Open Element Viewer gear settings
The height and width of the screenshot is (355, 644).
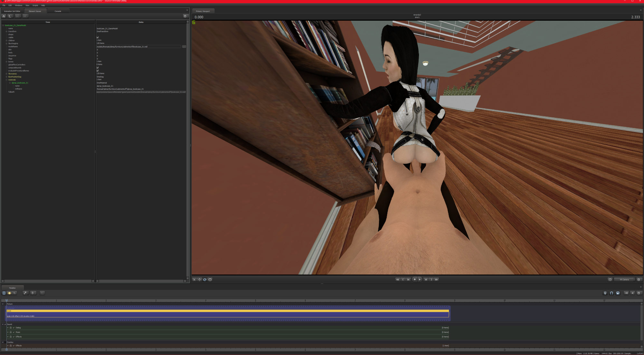pyautogui.click(x=185, y=16)
